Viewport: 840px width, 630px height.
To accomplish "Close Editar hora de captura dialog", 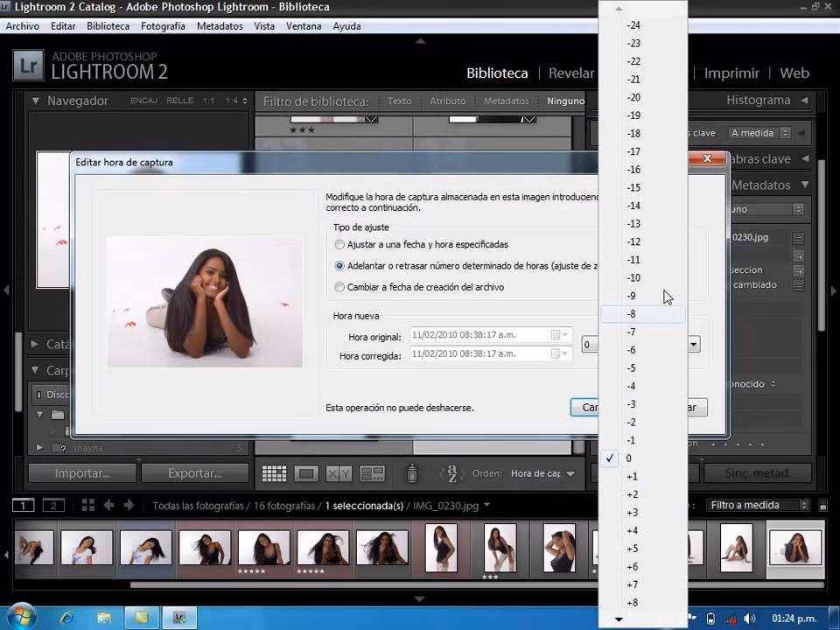I will [x=707, y=158].
